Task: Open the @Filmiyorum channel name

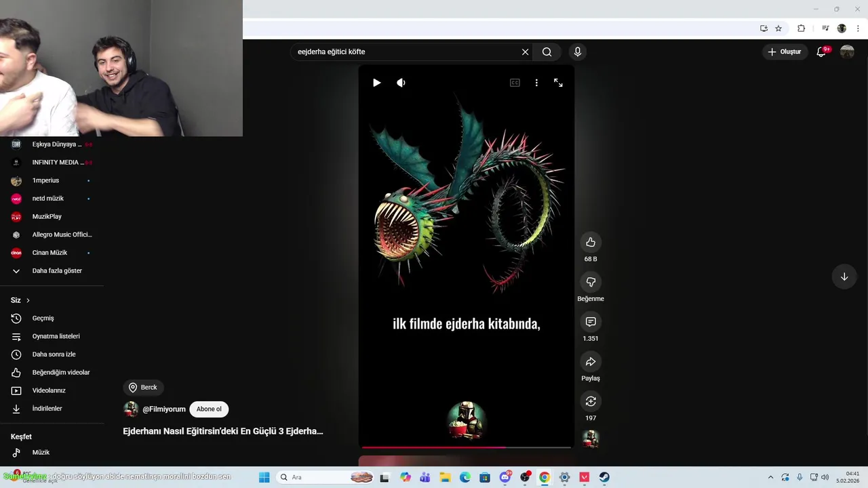Action: pos(164,409)
